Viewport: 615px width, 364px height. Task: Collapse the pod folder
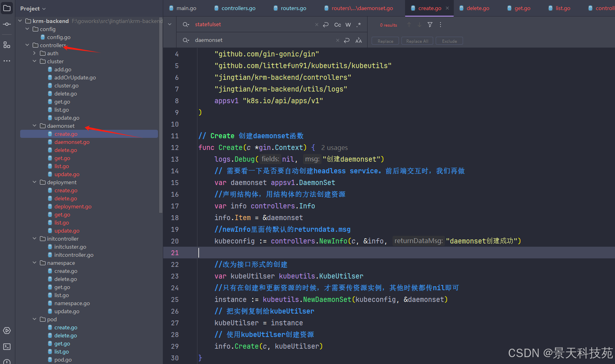pyautogui.click(x=35, y=319)
